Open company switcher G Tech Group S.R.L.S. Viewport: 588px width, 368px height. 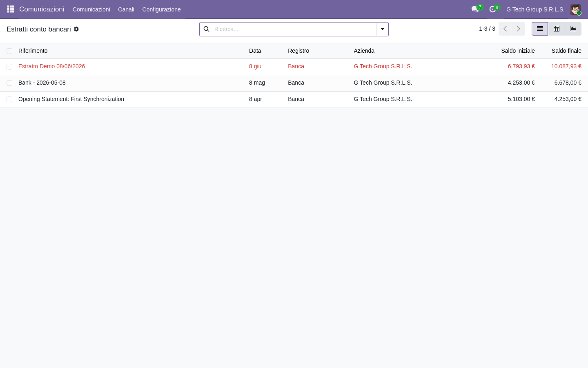tap(535, 9)
